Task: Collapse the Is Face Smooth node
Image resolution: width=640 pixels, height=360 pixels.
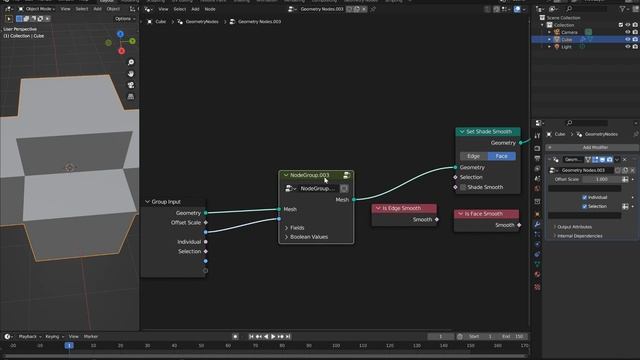Action: point(460,214)
